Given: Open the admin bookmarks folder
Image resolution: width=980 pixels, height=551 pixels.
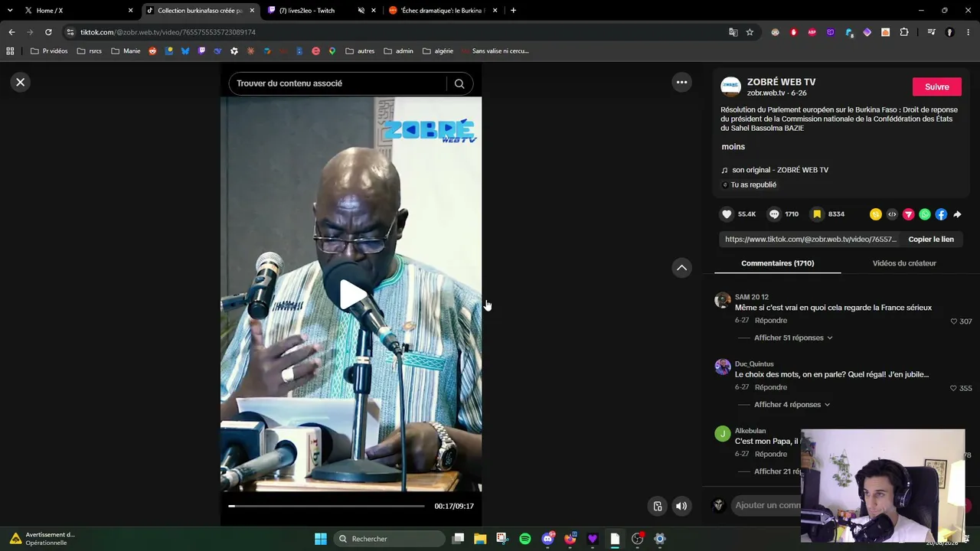Looking at the screenshot, I should pyautogui.click(x=399, y=51).
